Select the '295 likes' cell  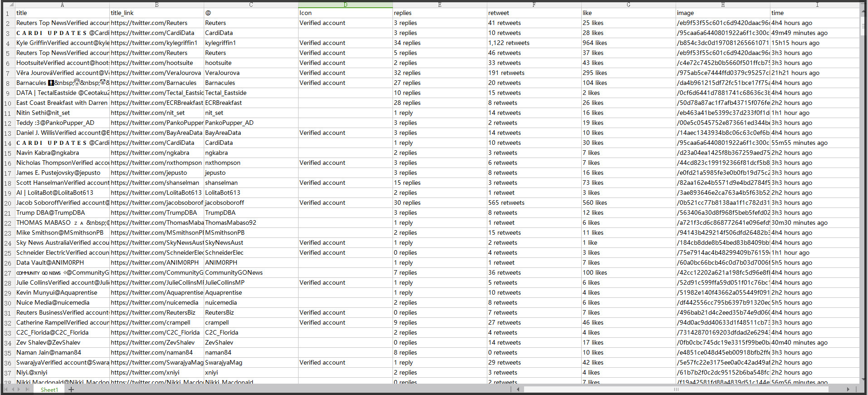(628, 73)
